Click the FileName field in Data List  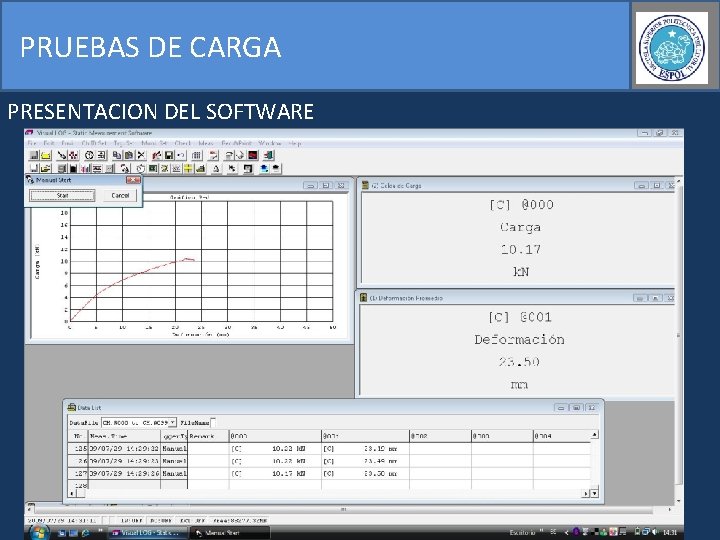pos(213,422)
